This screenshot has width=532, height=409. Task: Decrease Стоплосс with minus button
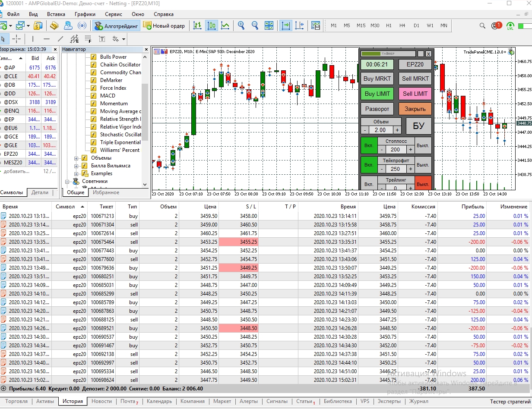382,150
